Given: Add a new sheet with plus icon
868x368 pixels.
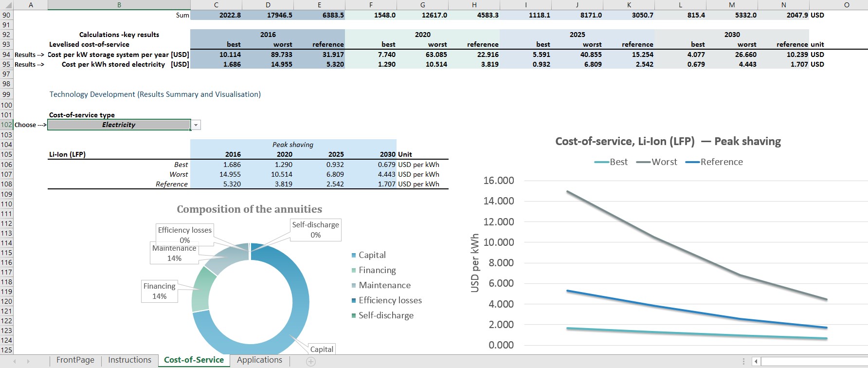Looking at the screenshot, I should tap(311, 362).
